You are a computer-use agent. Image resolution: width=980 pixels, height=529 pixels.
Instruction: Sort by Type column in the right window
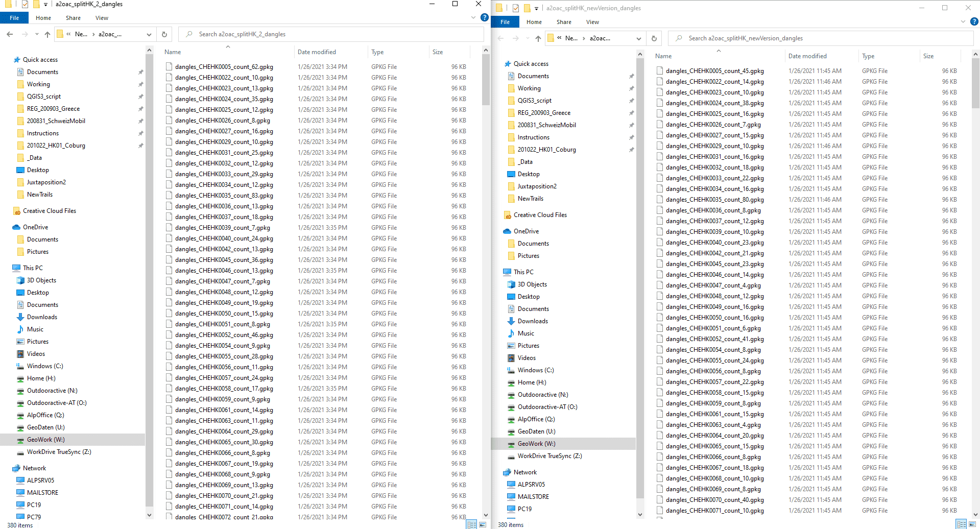(889, 56)
